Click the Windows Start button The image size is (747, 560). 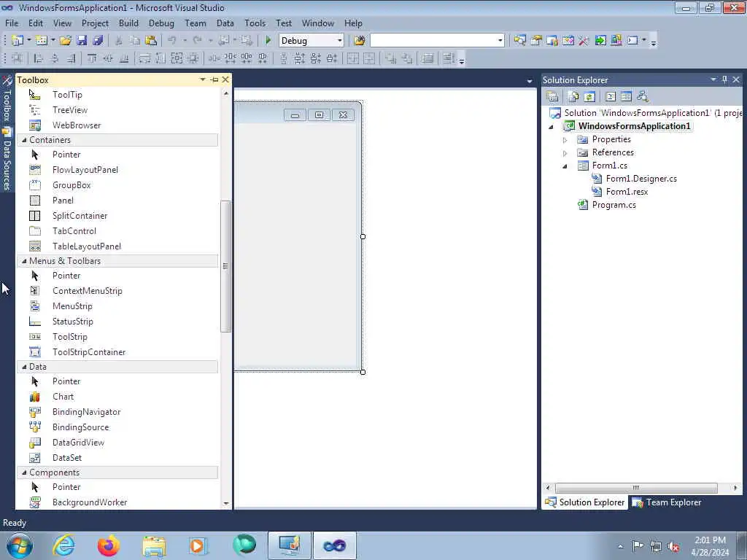point(19,545)
